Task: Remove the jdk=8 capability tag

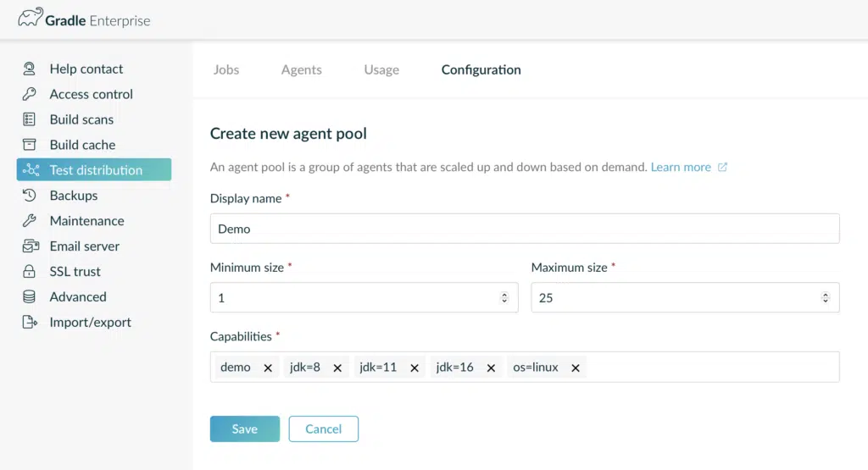Action: click(x=337, y=368)
